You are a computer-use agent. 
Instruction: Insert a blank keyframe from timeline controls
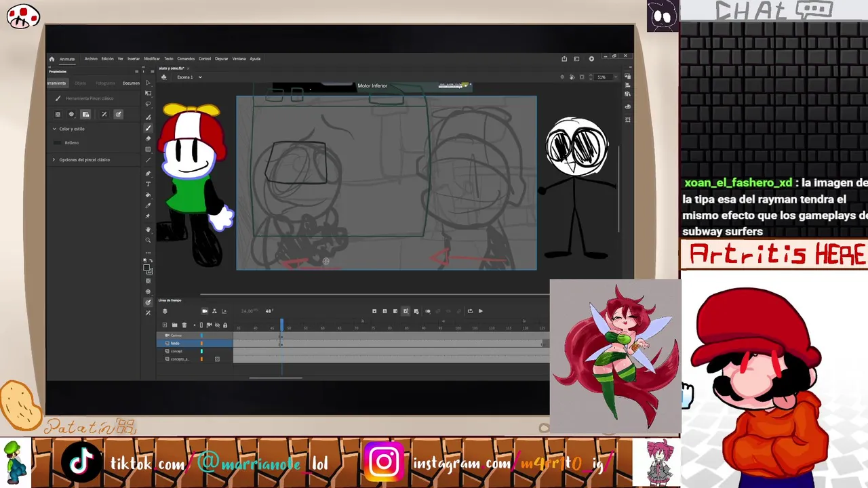tap(384, 311)
